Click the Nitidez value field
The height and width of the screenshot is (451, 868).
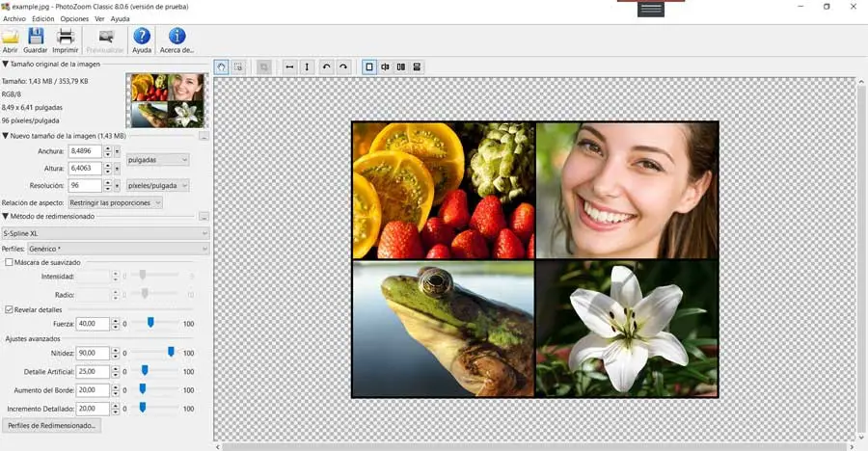point(93,353)
